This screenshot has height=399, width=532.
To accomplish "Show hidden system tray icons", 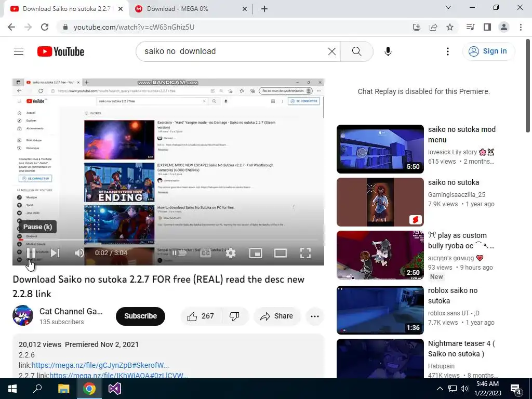I will coord(440,389).
